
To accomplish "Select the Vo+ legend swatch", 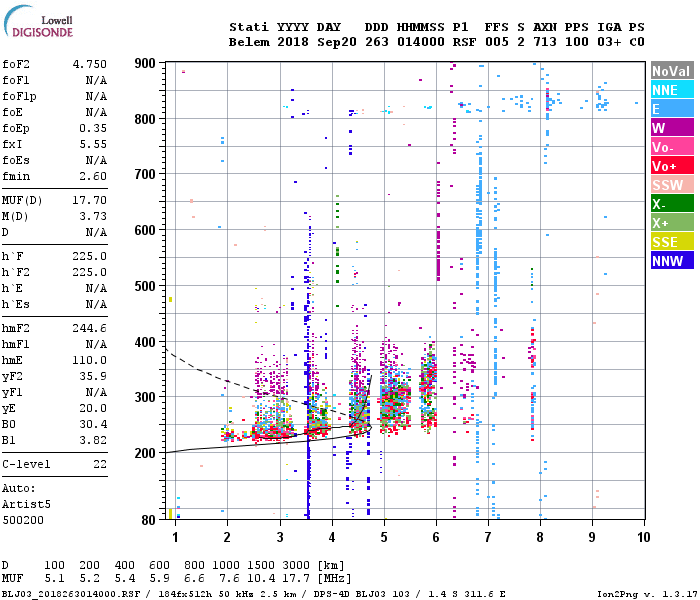I will 672,166.
